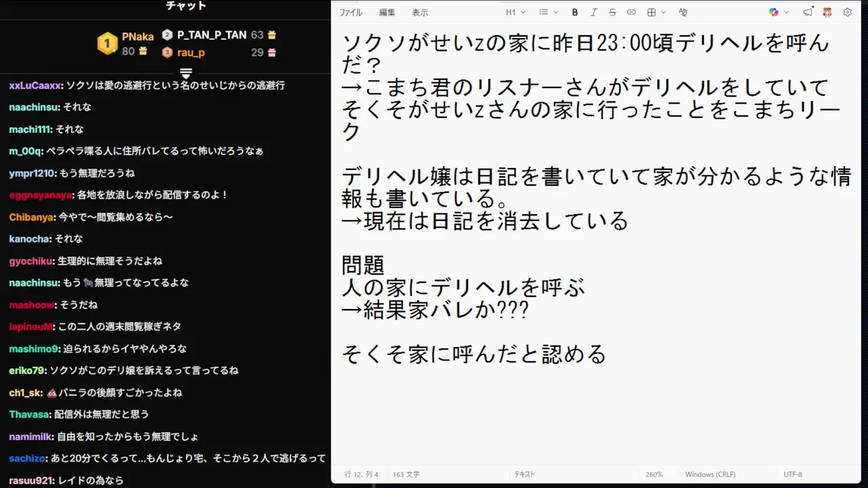This screenshot has height=488, width=868.
Task: Toggle bold formatting
Action: 575,12
